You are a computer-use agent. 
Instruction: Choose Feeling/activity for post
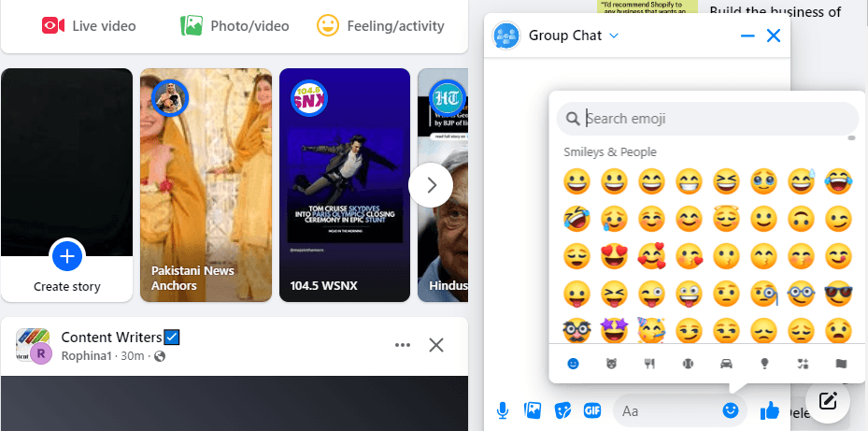coord(380,26)
